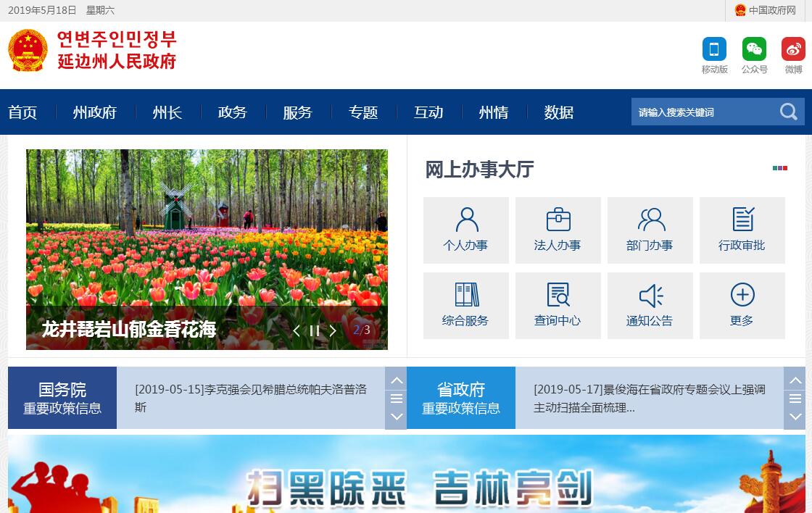Open the 州长 menu item
Viewport: 812px width, 513px height.
[x=167, y=112]
